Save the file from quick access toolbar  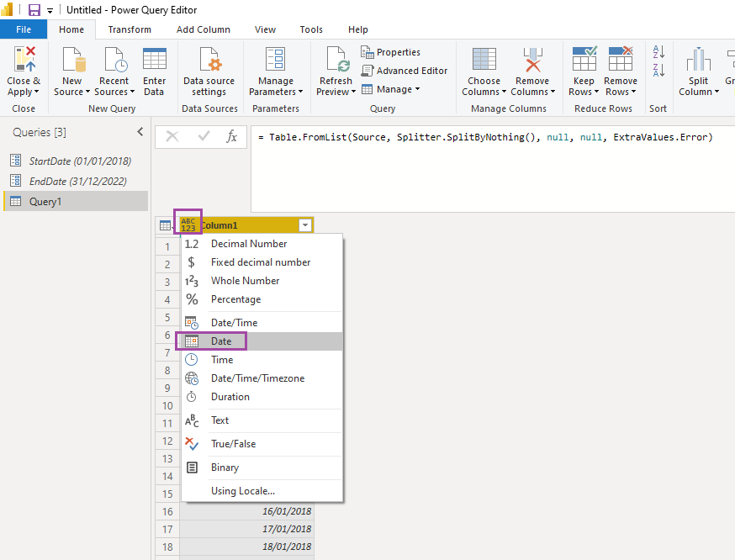point(34,10)
